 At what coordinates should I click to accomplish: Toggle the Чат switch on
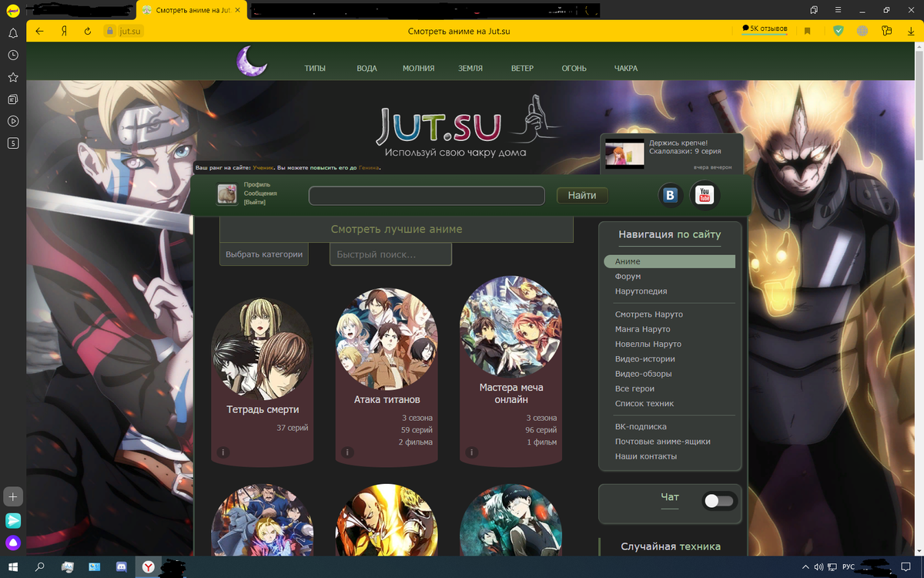click(x=720, y=501)
